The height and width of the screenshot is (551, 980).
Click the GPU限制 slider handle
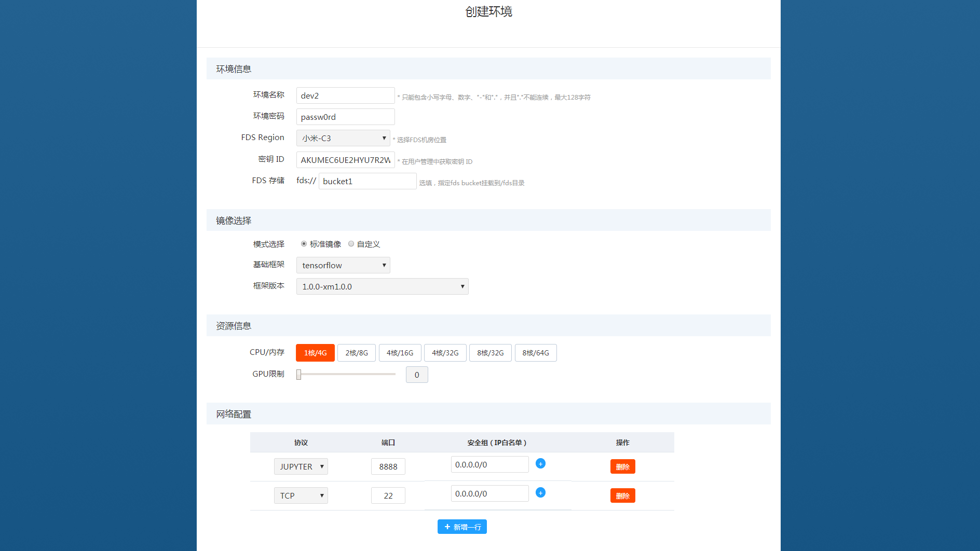(299, 375)
